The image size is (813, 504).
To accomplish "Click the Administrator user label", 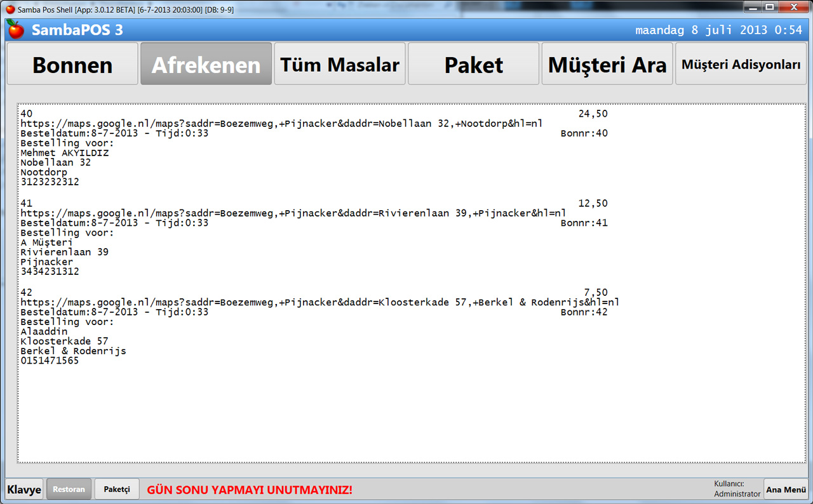I will [x=737, y=494].
